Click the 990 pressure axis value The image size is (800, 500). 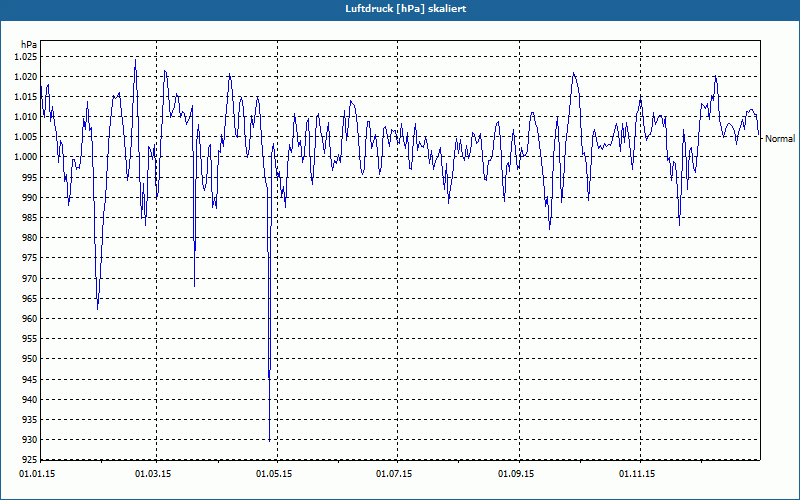(31, 197)
